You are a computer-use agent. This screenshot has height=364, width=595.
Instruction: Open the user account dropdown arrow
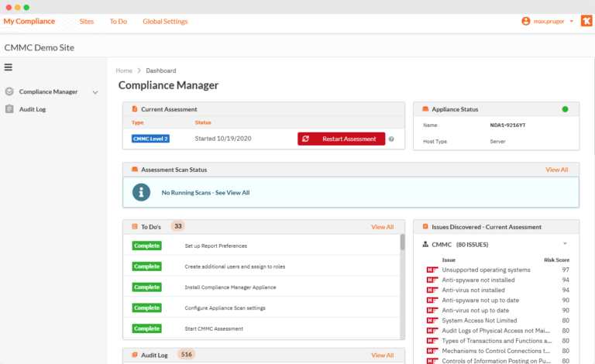[x=572, y=21]
